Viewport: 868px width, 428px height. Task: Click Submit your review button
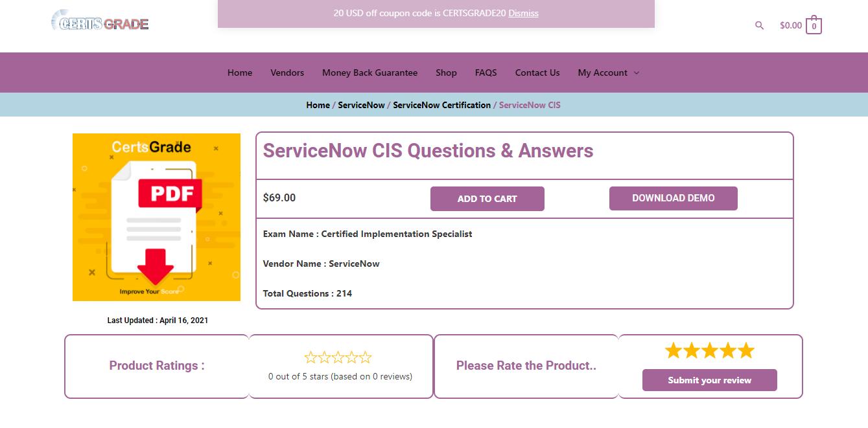[710, 380]
